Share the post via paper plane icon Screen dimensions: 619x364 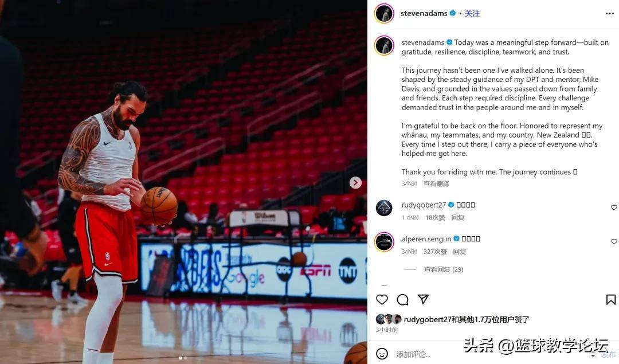click(x=423, y=299)
